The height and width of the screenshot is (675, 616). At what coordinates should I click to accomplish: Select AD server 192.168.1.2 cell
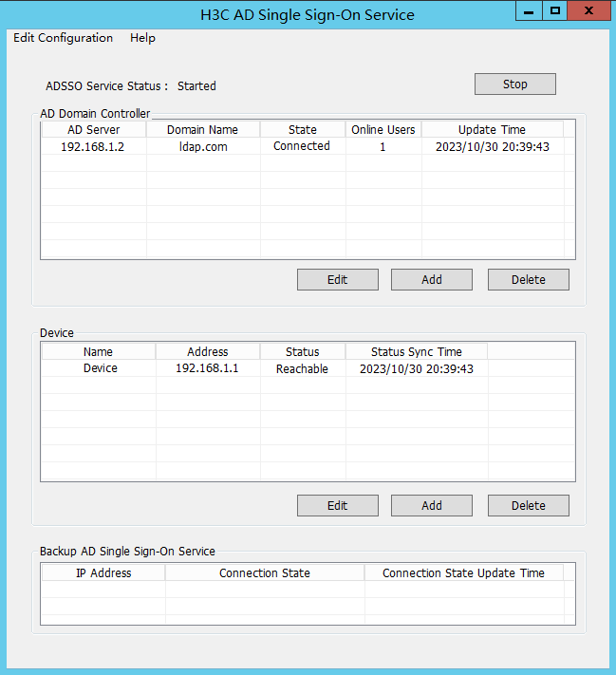coord(93,147)
